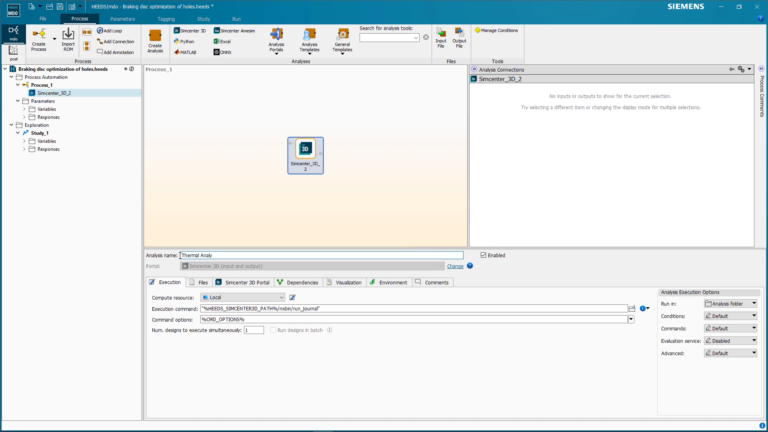Click the Analysis name input field
Viewport: 768px width, 432px height.
click(321, 255)
